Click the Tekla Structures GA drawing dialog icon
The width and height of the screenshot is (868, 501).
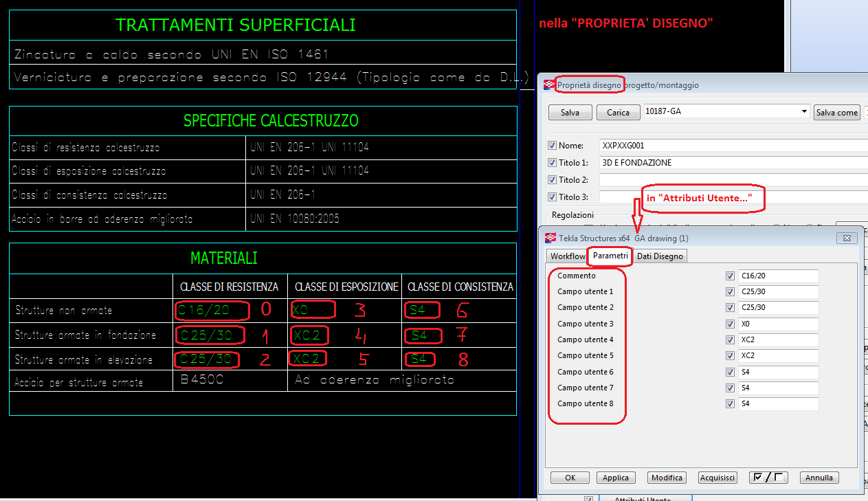[550, 238]
